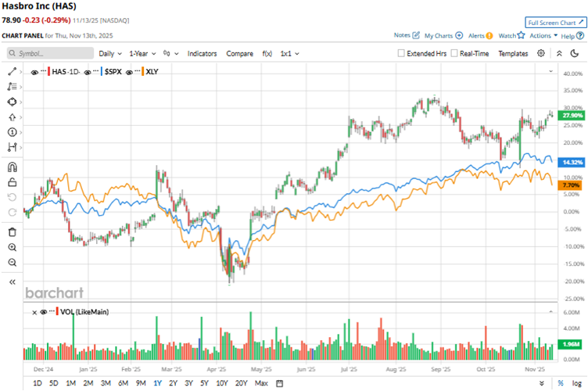Screen dimensions: 588x391
Task: Open the Compare menu
Action: (x=239, y=54)
